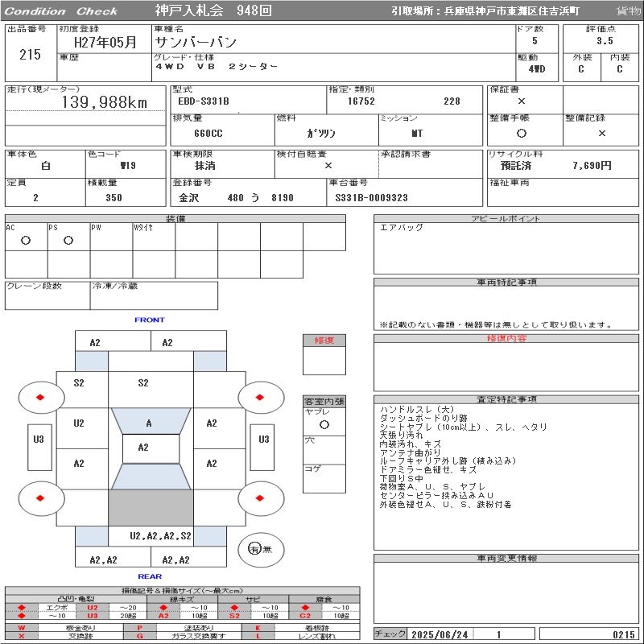
Task: Click the エアバッグ appeal point
Action: point(401,227)
